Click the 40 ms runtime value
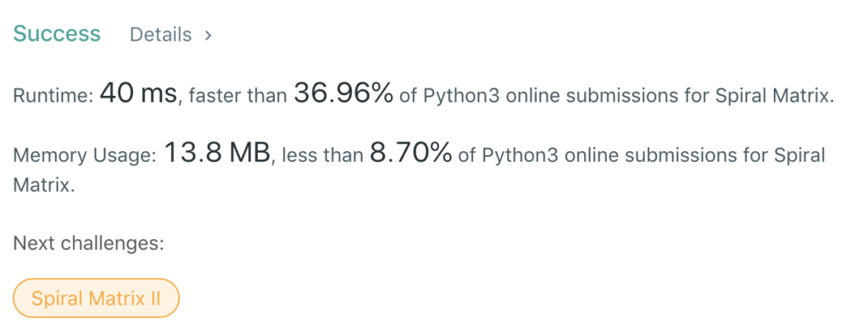 pos(138,93)
